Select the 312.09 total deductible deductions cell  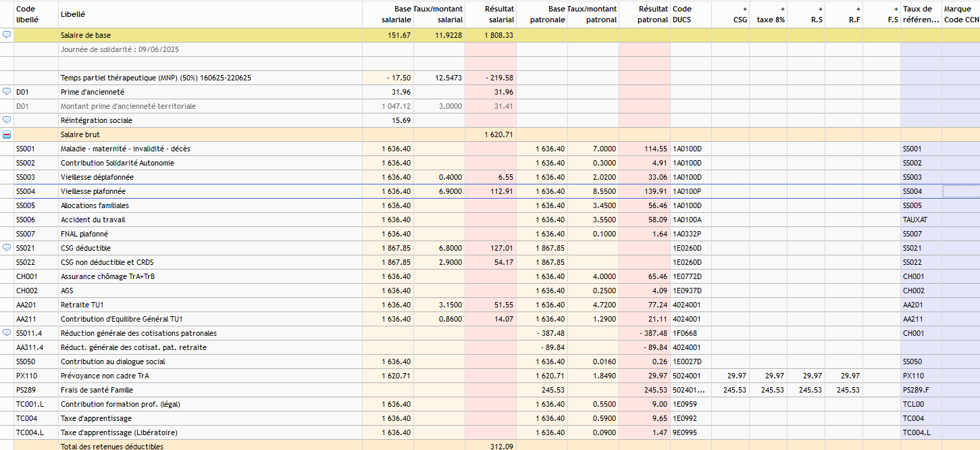tap(490, 445)
